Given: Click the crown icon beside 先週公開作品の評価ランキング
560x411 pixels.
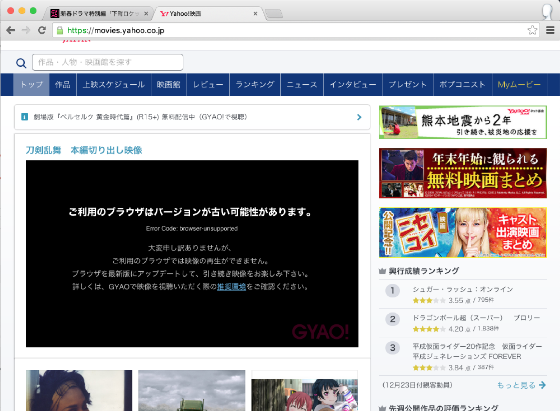Looking at the screenshot, I should (382, 408).
